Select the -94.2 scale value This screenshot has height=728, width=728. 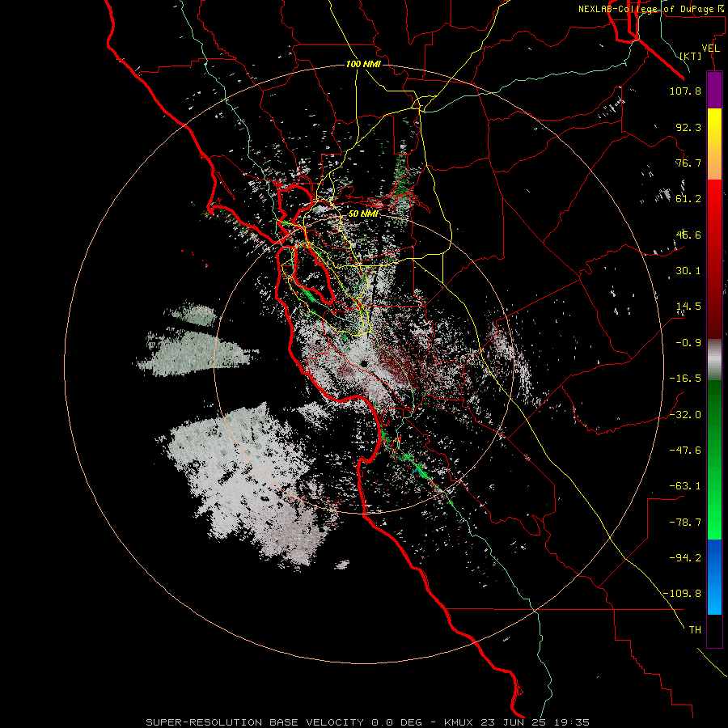pos(685,558)
